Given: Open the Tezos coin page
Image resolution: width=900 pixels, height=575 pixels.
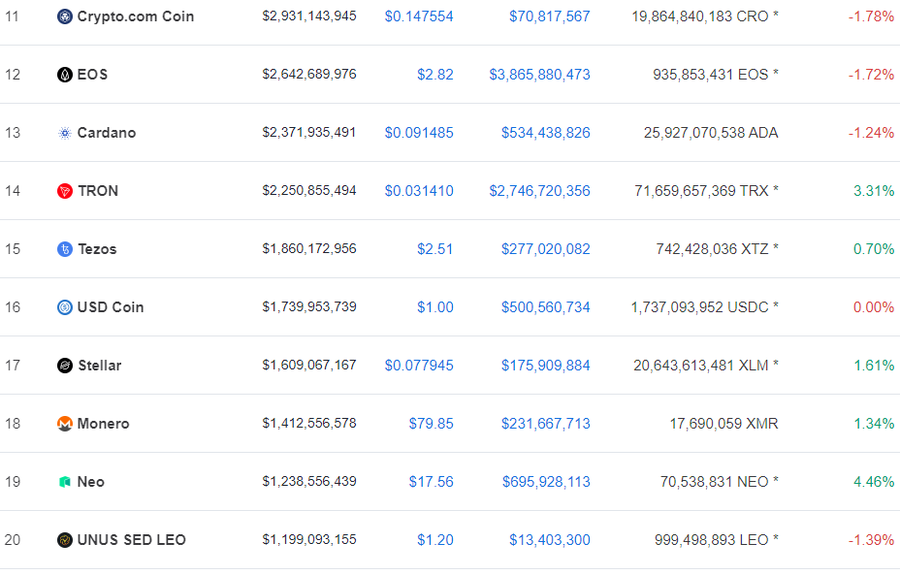Looking at the screenshot, I should [98, 249].
